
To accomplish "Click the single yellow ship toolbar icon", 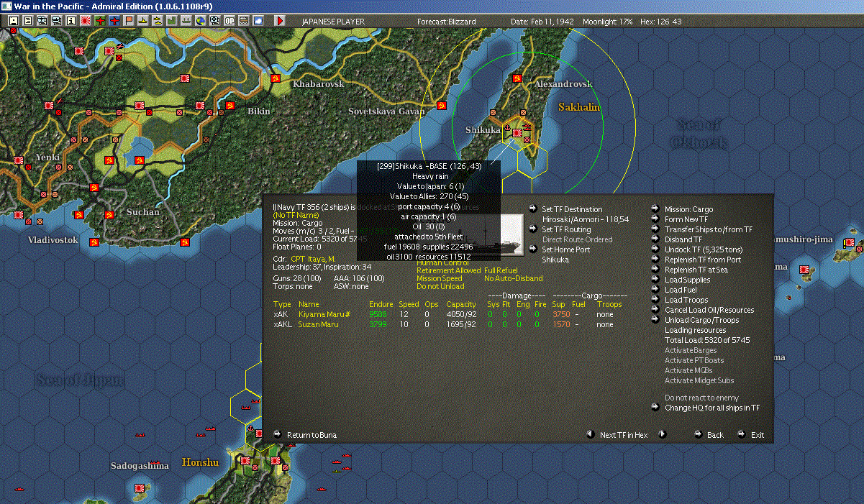I will pyautogui.click(x=143, y=22).
